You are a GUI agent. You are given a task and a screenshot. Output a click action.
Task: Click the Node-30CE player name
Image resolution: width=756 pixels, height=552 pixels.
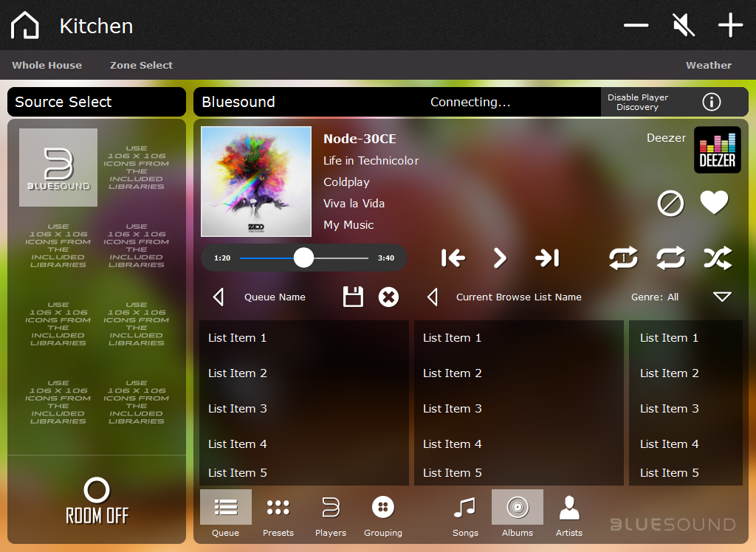point(360,139)
